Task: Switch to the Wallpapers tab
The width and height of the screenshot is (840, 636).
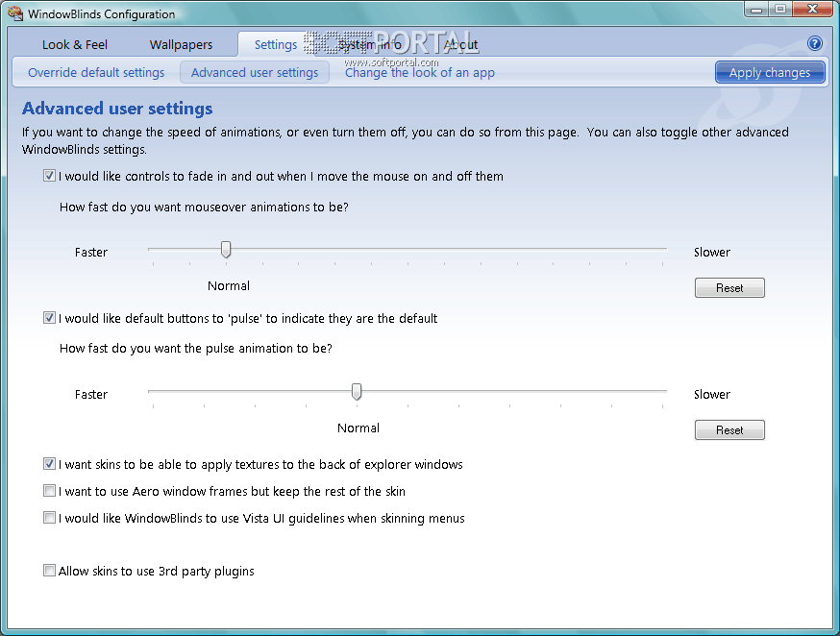Action: coord(181,44)
